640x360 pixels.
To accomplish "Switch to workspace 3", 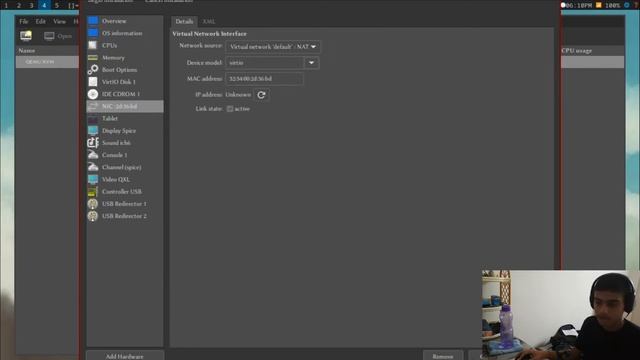I will click(x=31, y=5).
